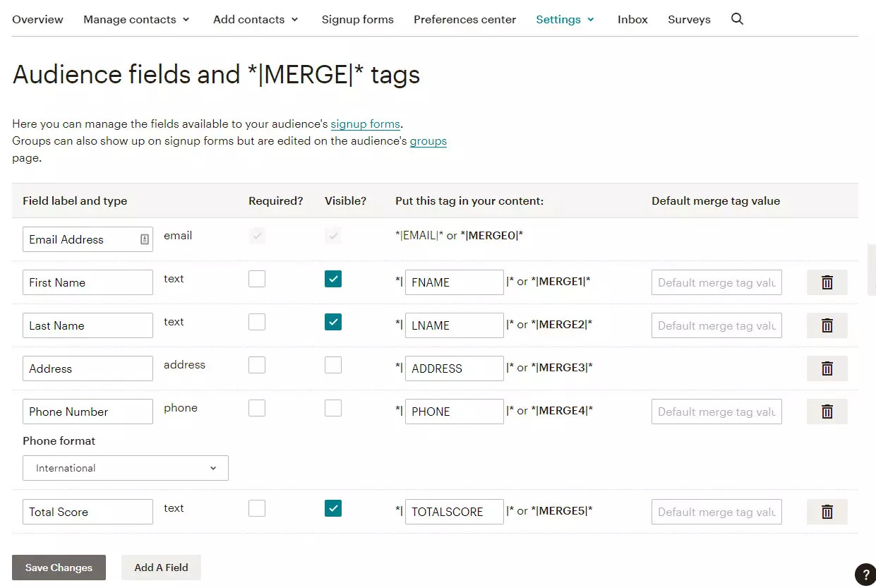Open the Phone format International dropdown
876x588 pixels.
[126, 468]
